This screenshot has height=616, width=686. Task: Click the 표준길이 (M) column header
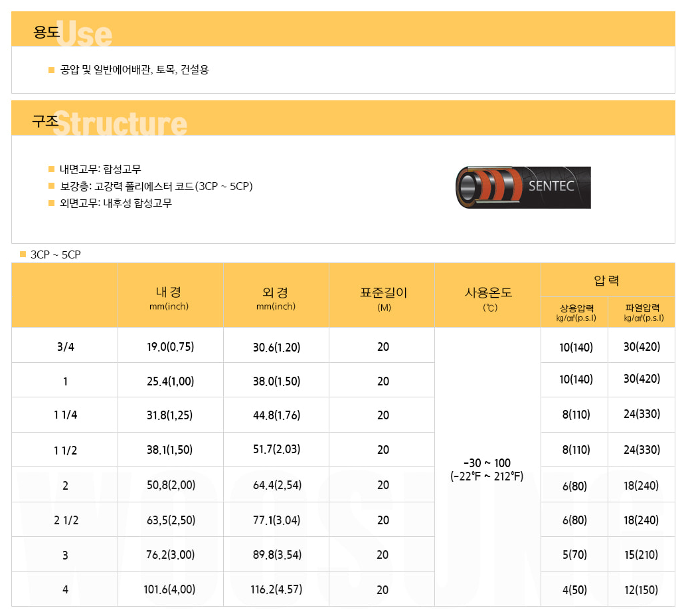(x=382, y=295)
